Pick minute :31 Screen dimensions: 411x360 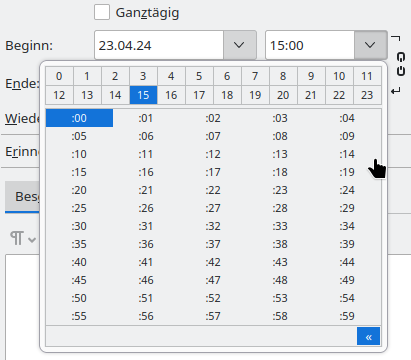pos(146,226)
